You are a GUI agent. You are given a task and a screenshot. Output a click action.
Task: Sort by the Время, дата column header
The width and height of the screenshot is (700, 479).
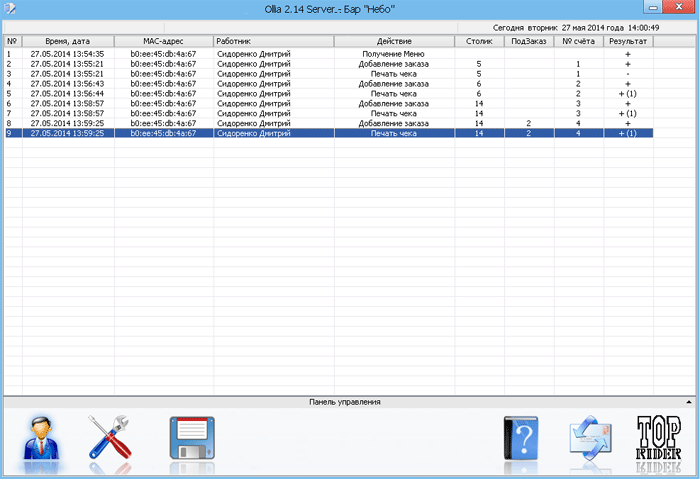[68, 41]
